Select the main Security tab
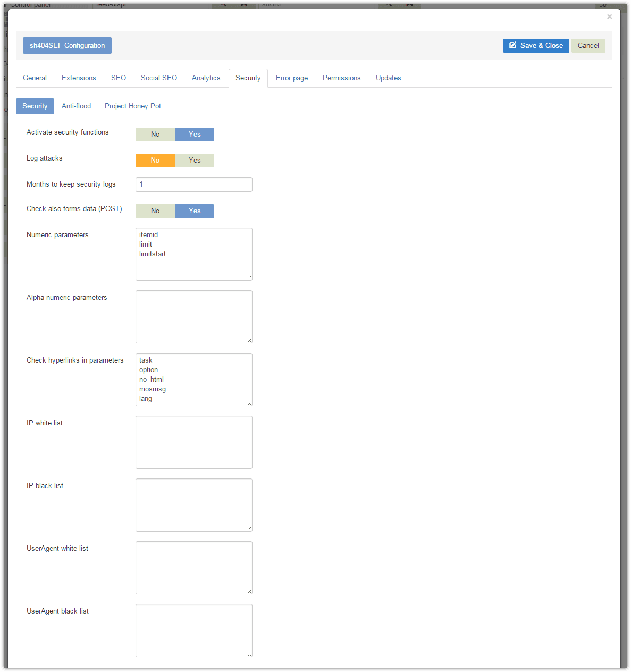The height and width of the screenshot is (672, 631). pyautogui.click(x=248, y=78)
